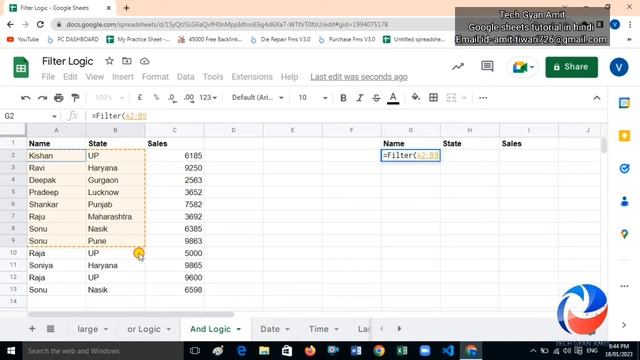Add a new sheet with plus
The image size is (640, 360).
[32, 329]
